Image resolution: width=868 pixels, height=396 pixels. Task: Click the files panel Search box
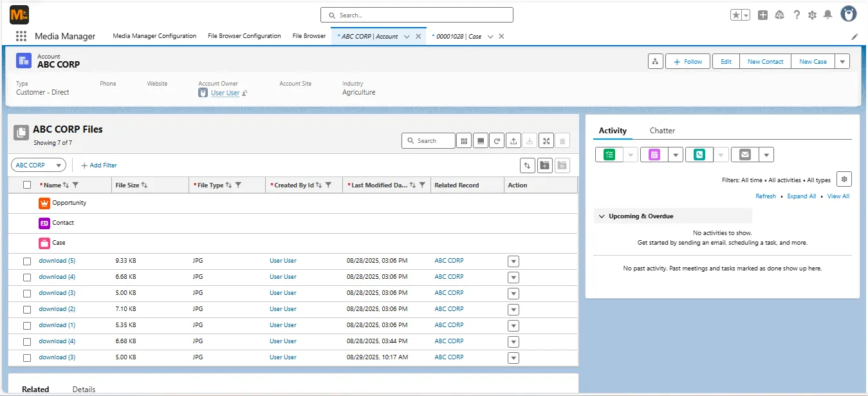(429, 140)
